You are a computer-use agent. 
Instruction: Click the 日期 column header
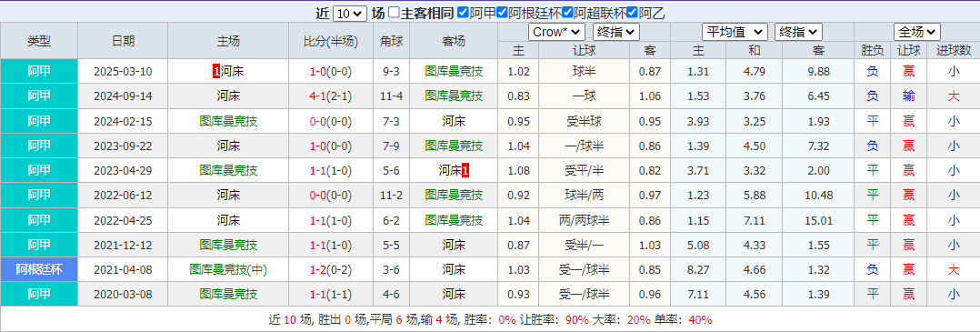tap(123, 41)
